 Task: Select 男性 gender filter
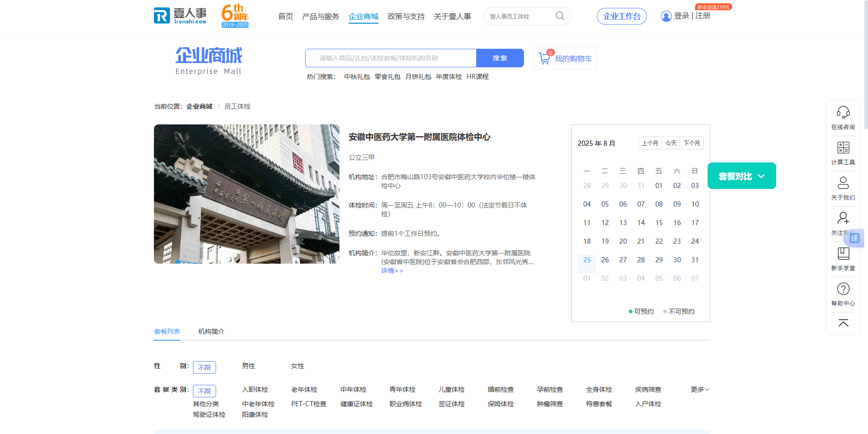tap(249, 366)
